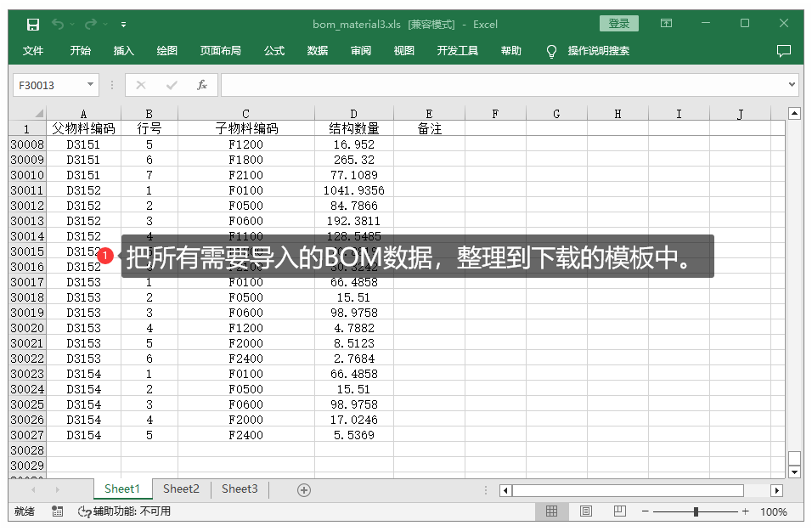Viewport: 812px width, 531px height.
Task: Click horizontal scrollbar left arrow
Action: point(505,490)
